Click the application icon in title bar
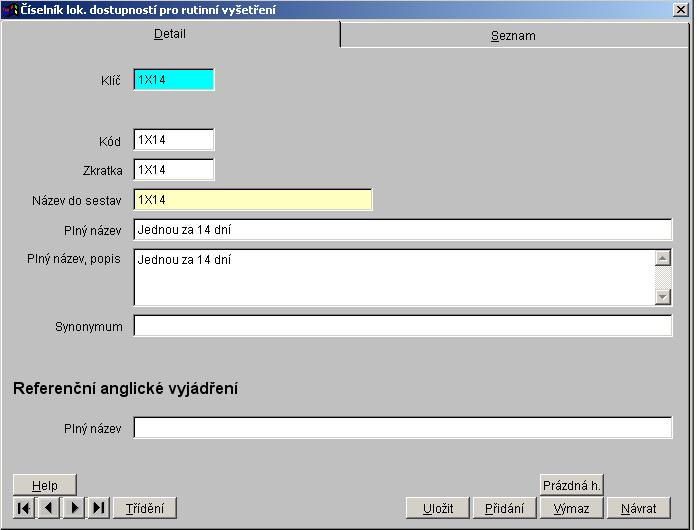The height and width of the screenshot is (530, 697). tap(10, 9)
